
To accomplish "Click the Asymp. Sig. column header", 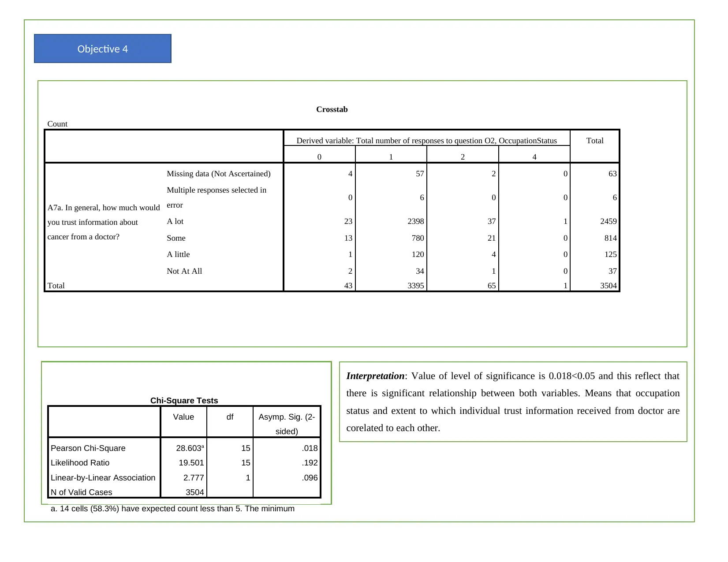I will tap(287, 424).
